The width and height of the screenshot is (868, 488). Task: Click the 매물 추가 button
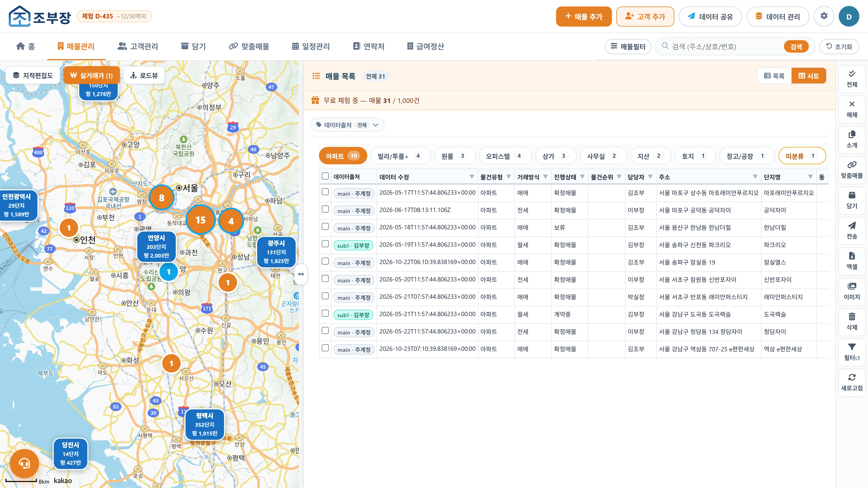[584, 16]
